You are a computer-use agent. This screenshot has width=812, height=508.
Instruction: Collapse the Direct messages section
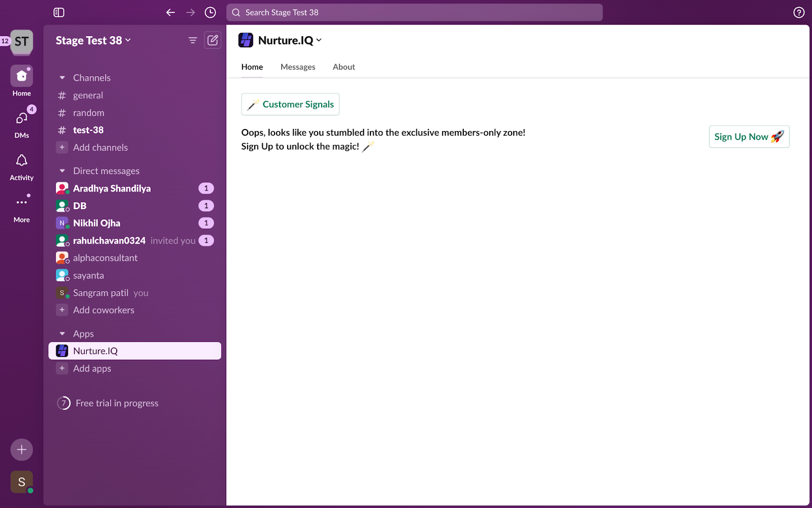tap(62, 171)
